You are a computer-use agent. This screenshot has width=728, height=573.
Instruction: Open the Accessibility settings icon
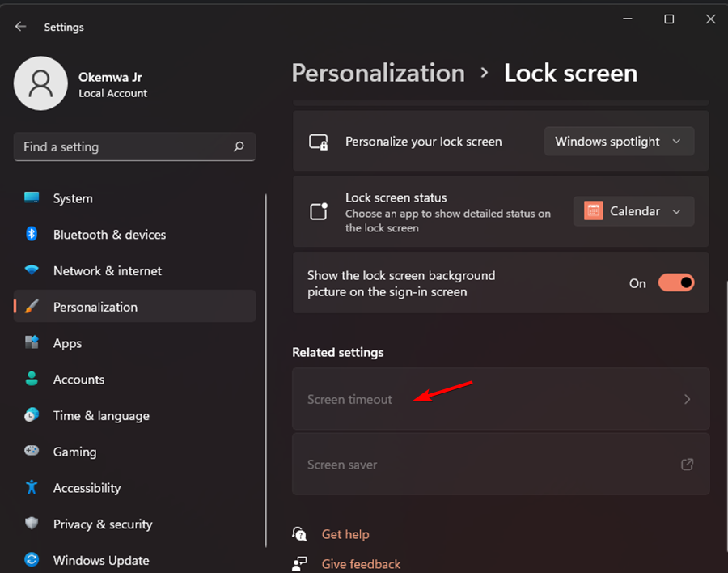(30, 488)
